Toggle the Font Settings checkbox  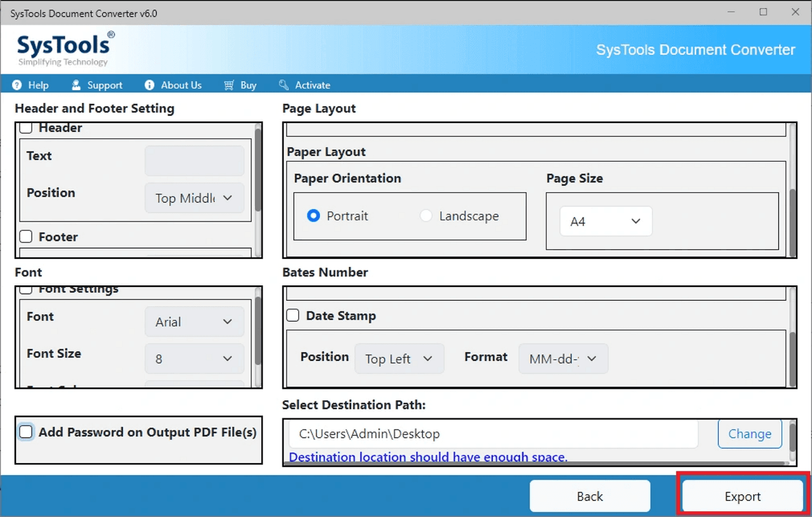point(26,289)
